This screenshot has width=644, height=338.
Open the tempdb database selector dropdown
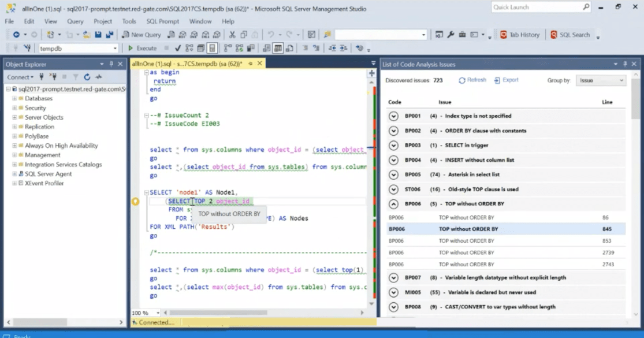coord(114,48)
